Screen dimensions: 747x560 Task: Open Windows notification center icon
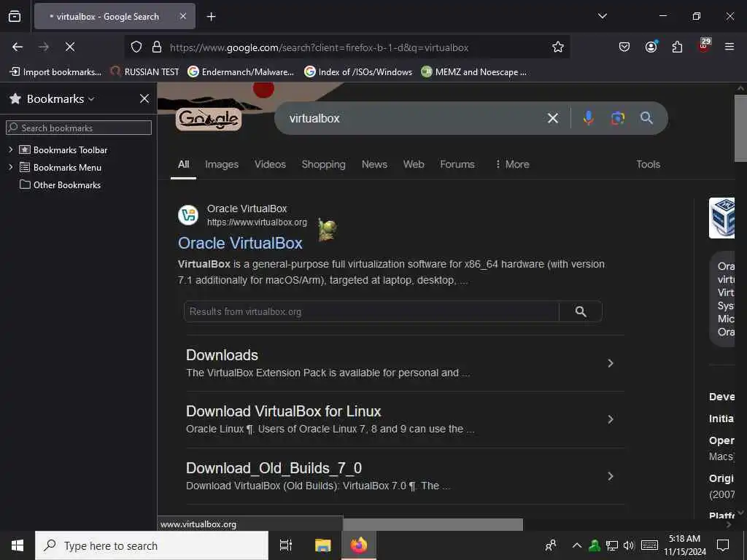pos(723,545)
